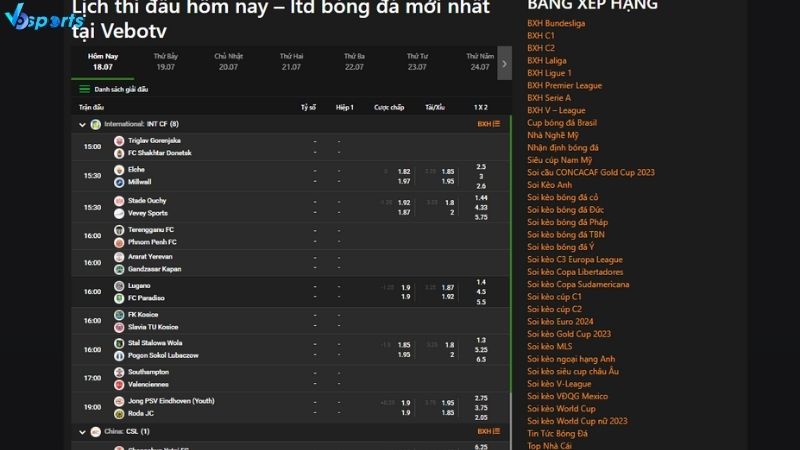This screenshot has height=450, width=800.
Task: Open Soi cầu CONCACAF Gold Cup 2023 link
Action: point(591,172)
